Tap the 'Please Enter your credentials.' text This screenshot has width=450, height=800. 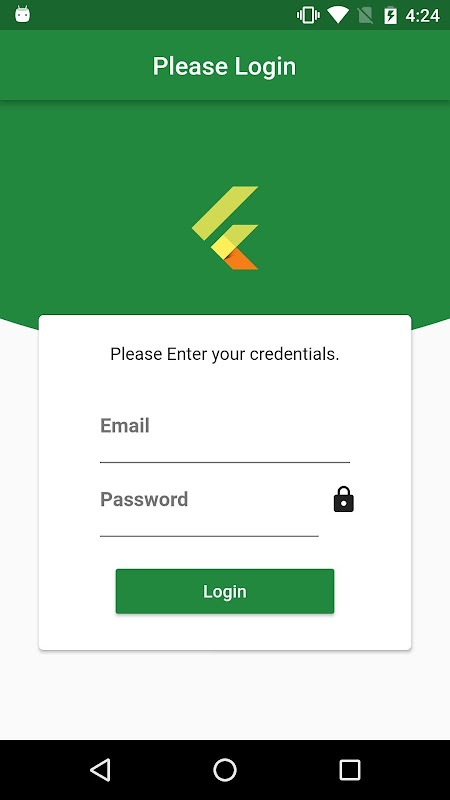pos(225,354)
